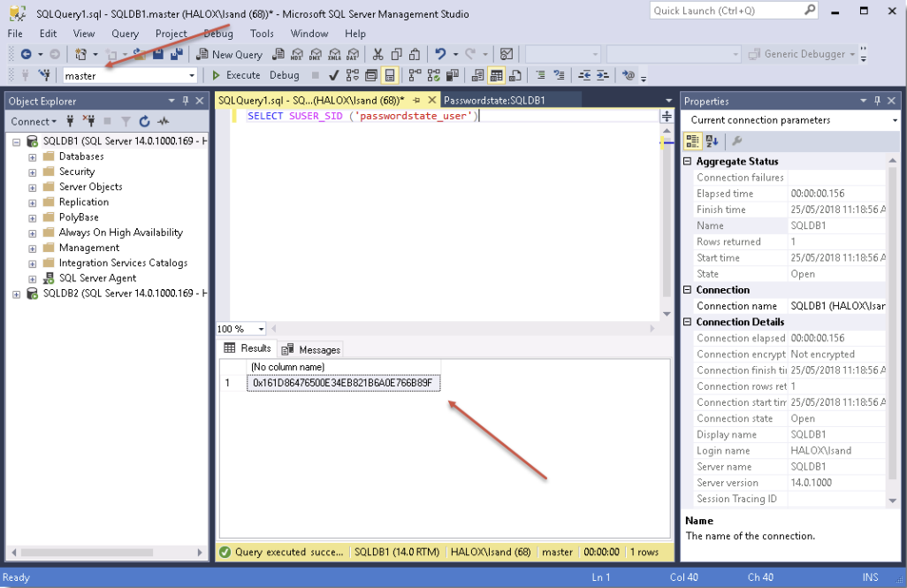Click the Disconnect icon in Object Explorer

tap(88, 121)
